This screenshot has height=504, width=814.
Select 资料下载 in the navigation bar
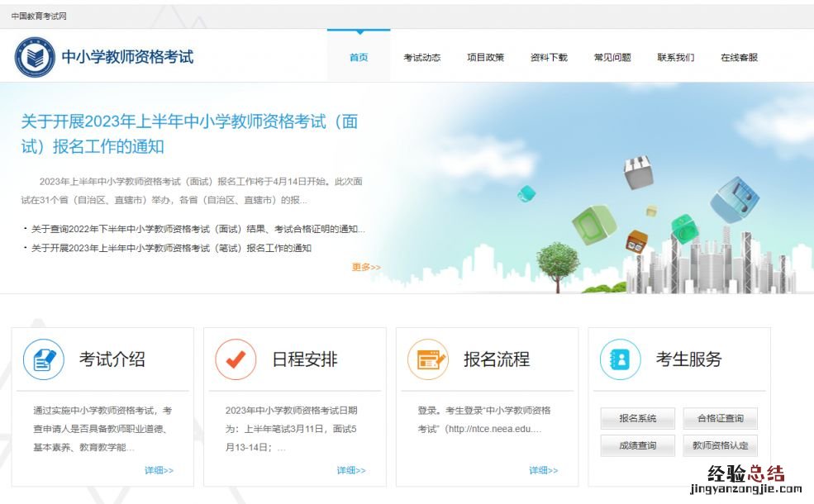coord(549,57)
